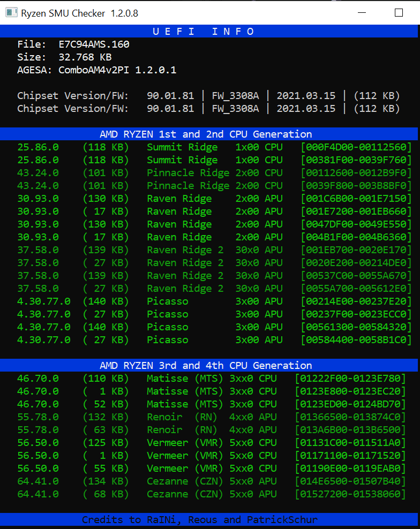The width and height of the screenshot is (420, 529).
Task: Click address range [00537C00-0055A670]
Action: tap(356, 275)
